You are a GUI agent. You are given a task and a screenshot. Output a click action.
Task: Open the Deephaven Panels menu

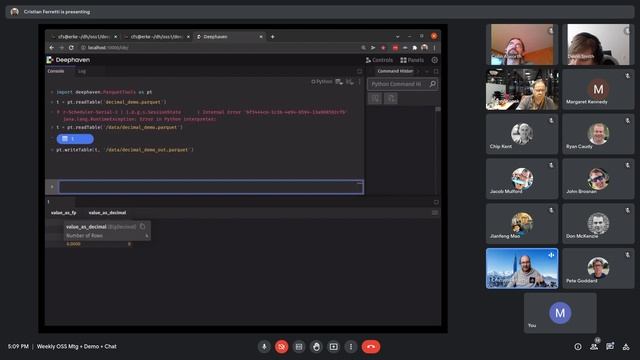pyautogui.click(x=412, y=60)
